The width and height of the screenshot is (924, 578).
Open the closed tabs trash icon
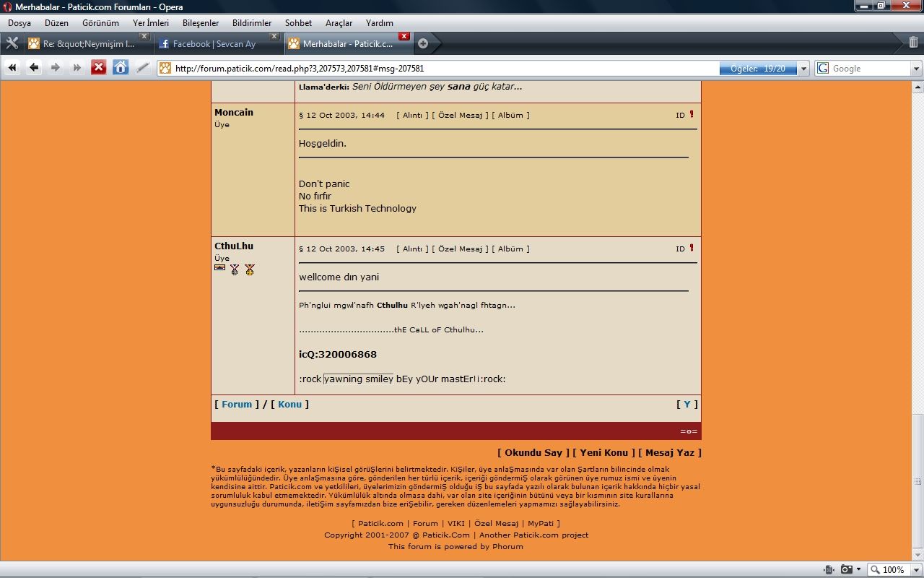tap(913, 43)
